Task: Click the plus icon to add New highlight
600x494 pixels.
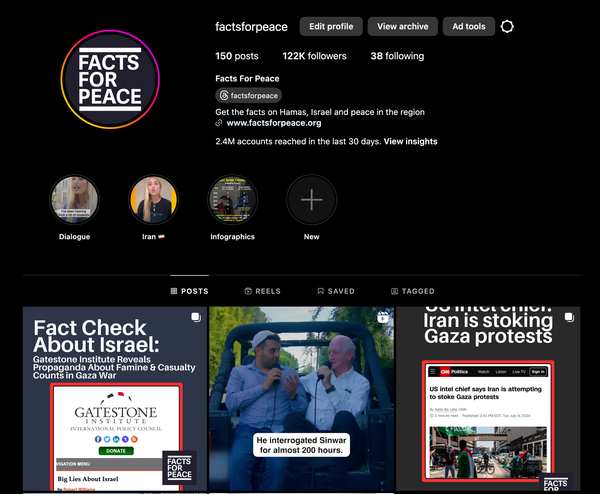Action: (312, 200)
